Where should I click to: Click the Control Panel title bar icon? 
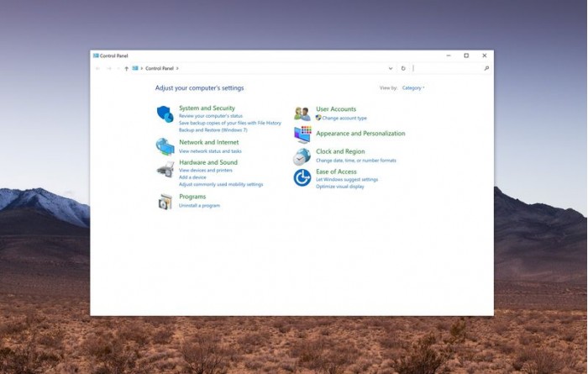pyautogui.click(x=96, y=55)
